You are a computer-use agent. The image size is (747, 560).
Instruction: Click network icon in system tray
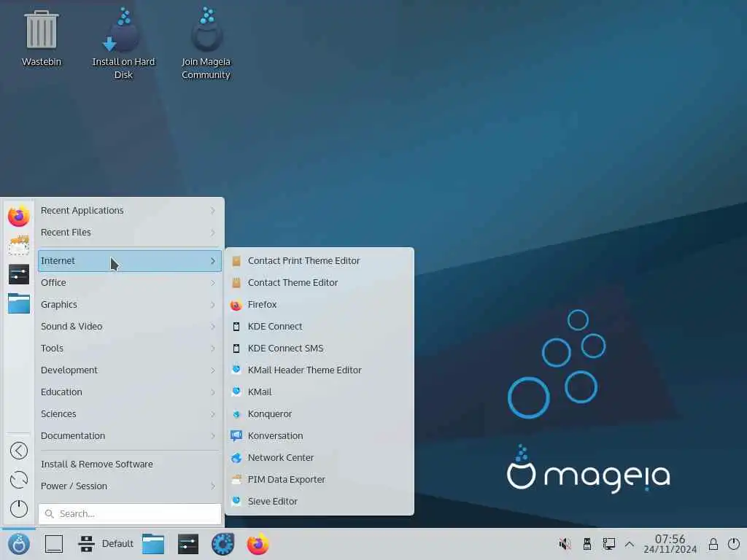click(x=609, y=544)
